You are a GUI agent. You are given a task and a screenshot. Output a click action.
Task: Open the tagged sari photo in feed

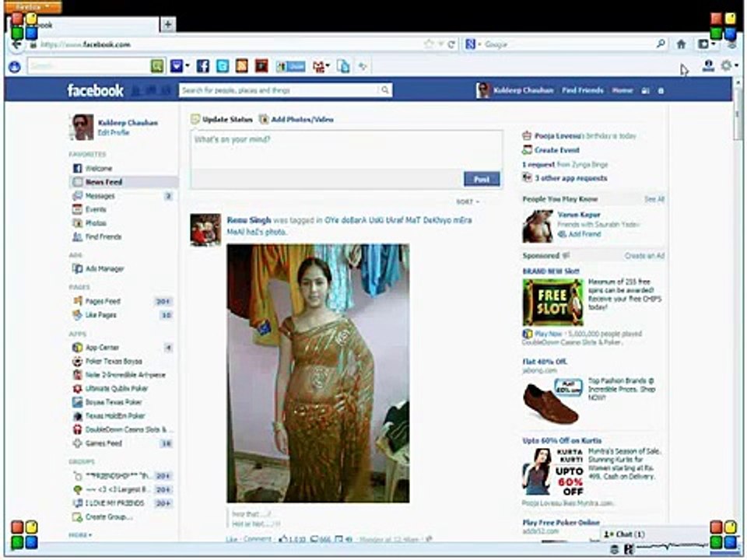317,373
